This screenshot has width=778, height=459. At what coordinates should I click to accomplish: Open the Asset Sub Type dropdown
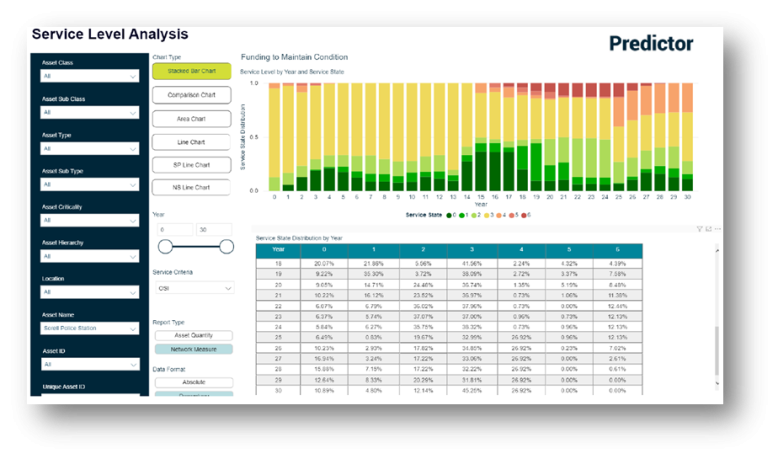pyautogui.click(x=90, y=184)
